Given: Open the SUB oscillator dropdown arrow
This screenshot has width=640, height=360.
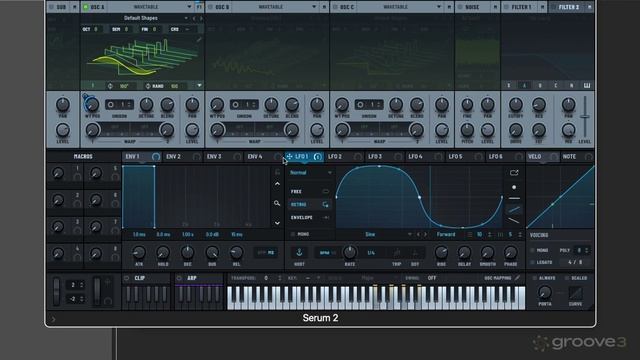Looking at the screenshot, I should (x=74, y=7).
